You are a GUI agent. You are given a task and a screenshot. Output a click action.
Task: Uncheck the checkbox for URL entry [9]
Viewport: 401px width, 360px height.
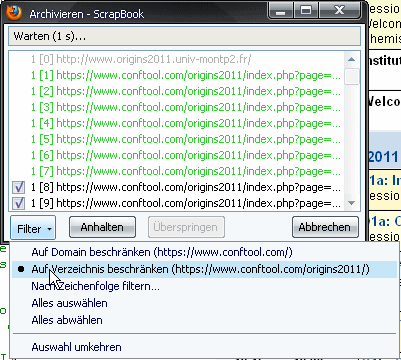click(x=18, y=203)
